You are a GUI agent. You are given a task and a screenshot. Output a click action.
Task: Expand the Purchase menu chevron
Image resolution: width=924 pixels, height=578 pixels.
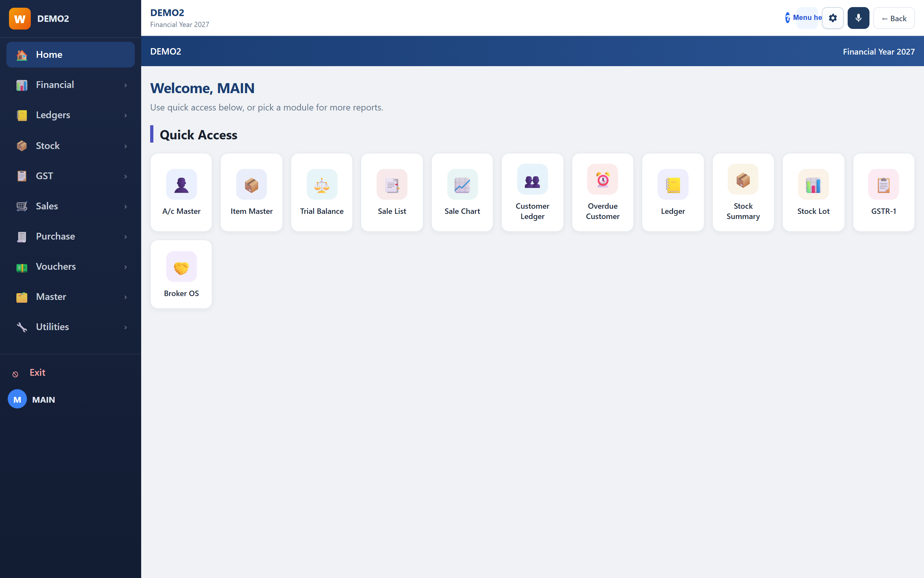[126, 237]
